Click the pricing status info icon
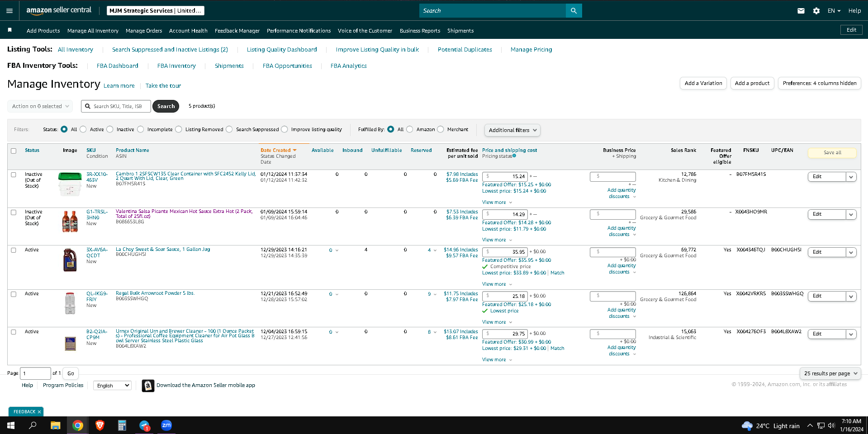This screenshot has width=868, height=434. pyautogui.click(x=514, y=156)
